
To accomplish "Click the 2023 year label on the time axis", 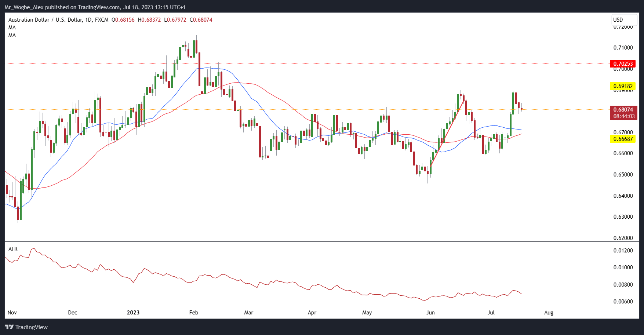I will click(x=133, y=313).
